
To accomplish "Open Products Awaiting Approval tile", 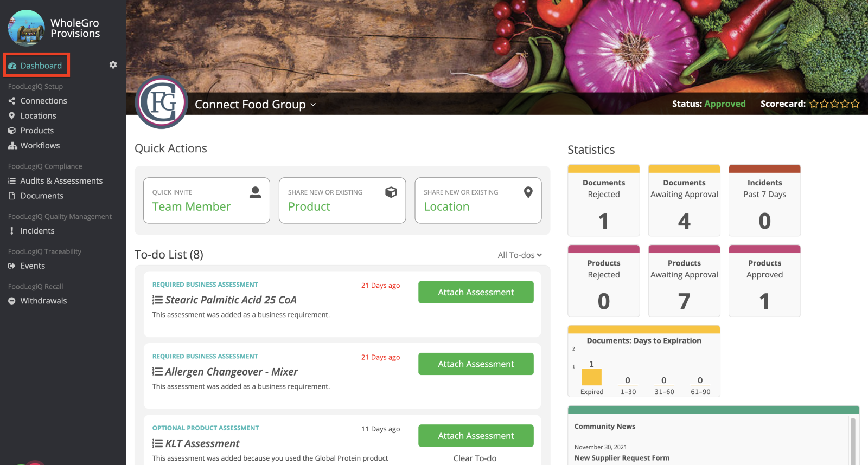I will coord(684,281).
